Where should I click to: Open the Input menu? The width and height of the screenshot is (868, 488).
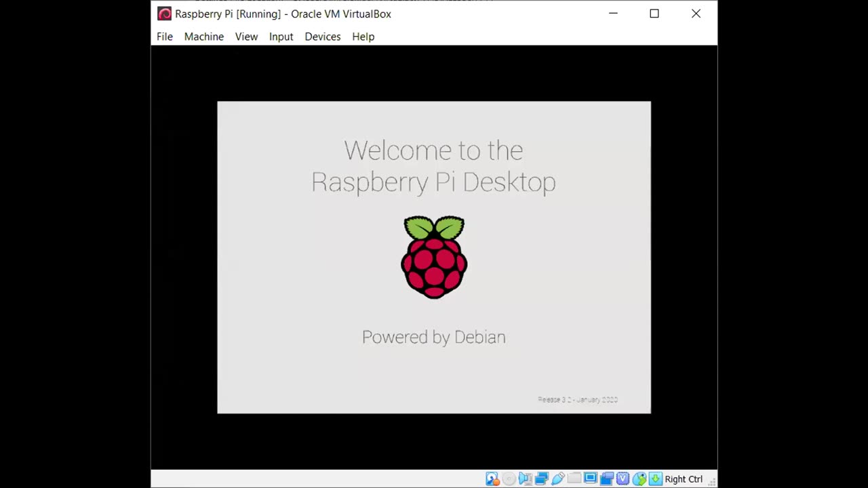pos(281,37)
